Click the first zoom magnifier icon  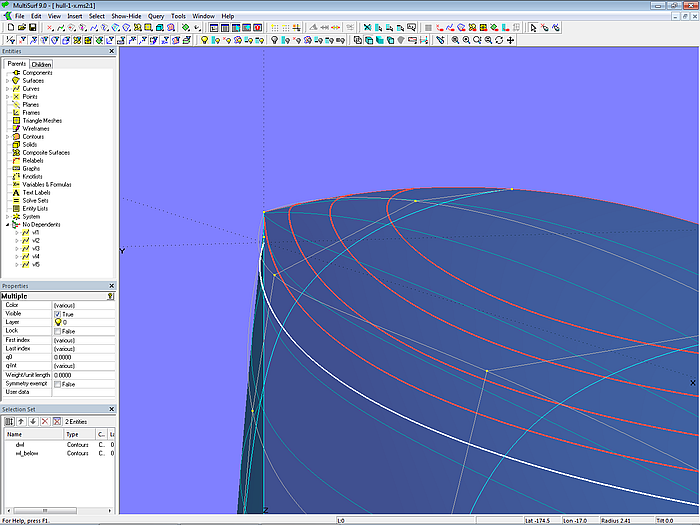pos(455,40)
